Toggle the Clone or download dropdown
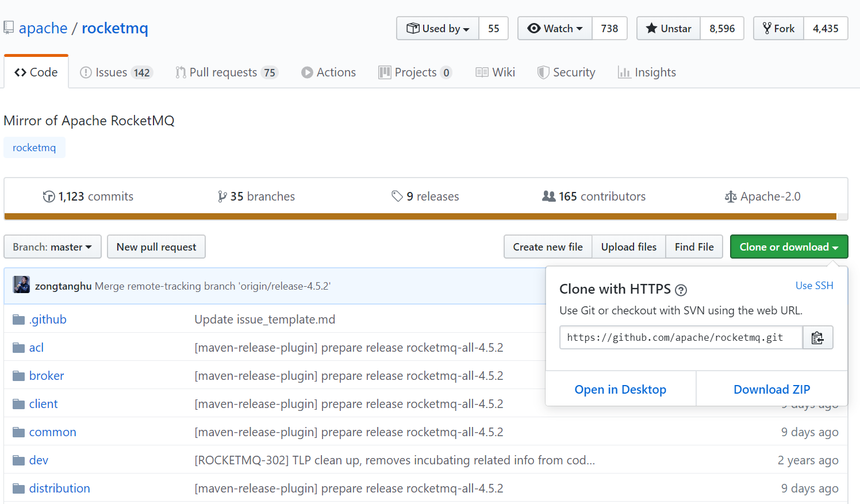Viewport: 860px width, 504px height. point(789,247)
